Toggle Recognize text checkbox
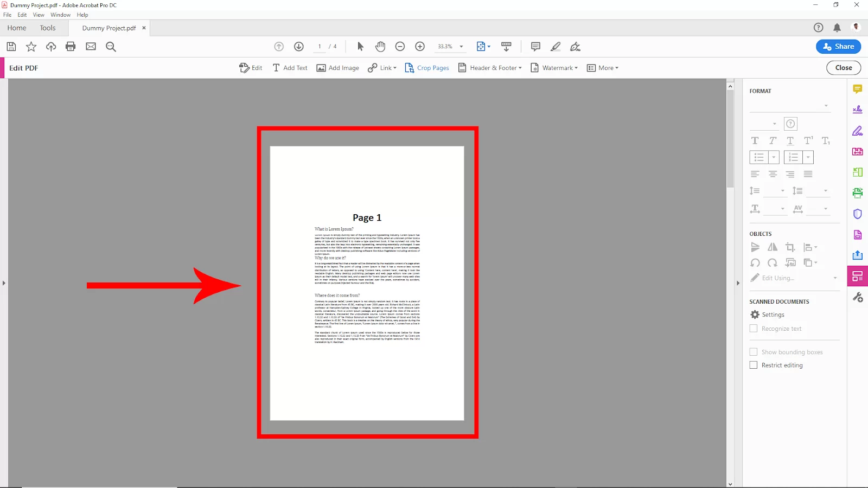The height and width of the screenshot is (488, 868). click(x=754, y=329)
